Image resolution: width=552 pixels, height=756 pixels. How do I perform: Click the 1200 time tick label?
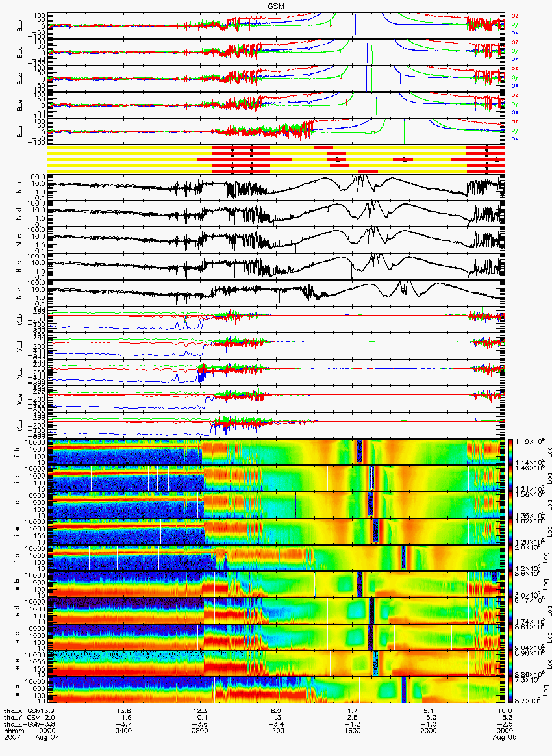coord(276,731)
